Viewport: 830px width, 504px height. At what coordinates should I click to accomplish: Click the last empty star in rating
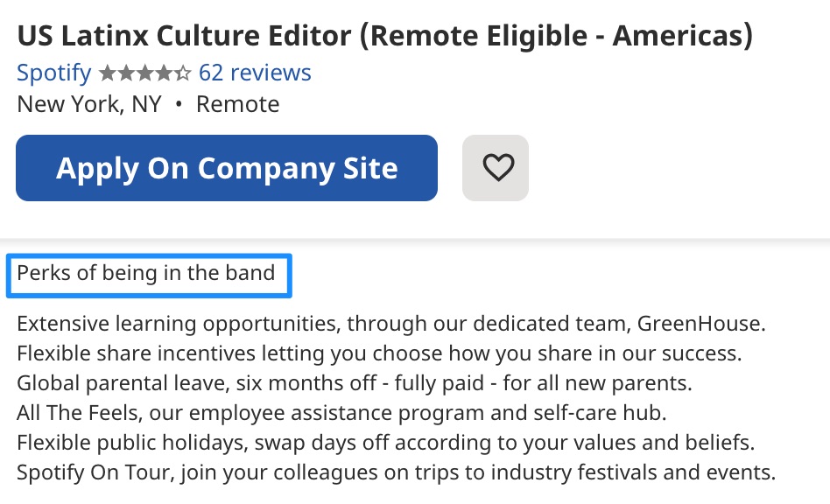(x=183, y=73)
